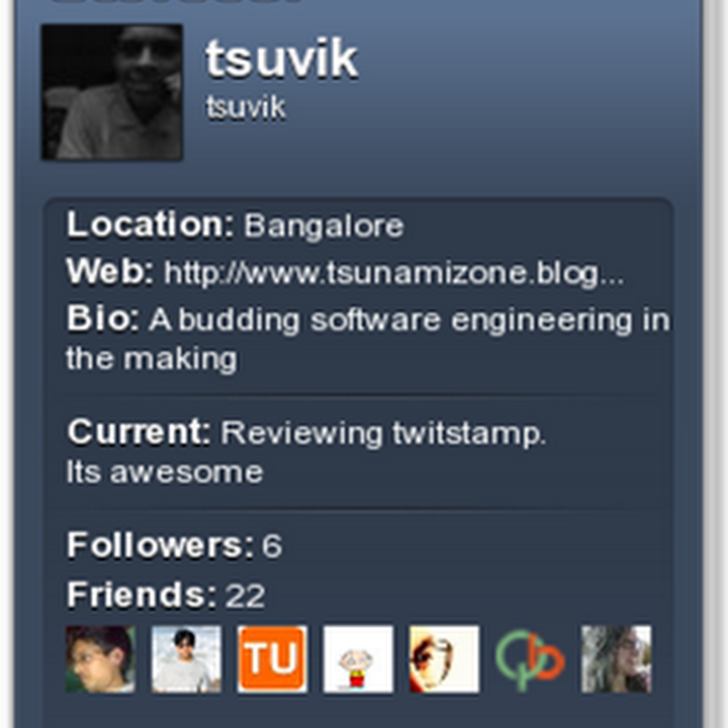Click the Friends label
The image size is (728, 728).
pyautogui.click(x=142, y=594)
